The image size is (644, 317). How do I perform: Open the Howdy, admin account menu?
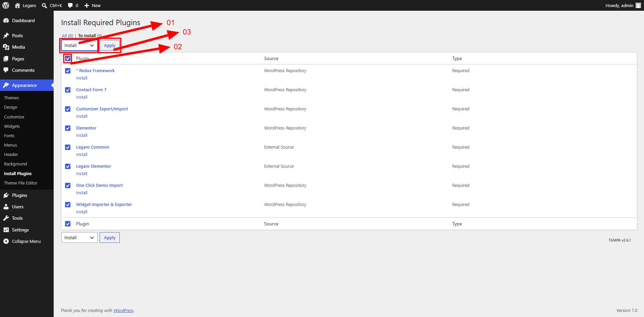tap(623, 5)
